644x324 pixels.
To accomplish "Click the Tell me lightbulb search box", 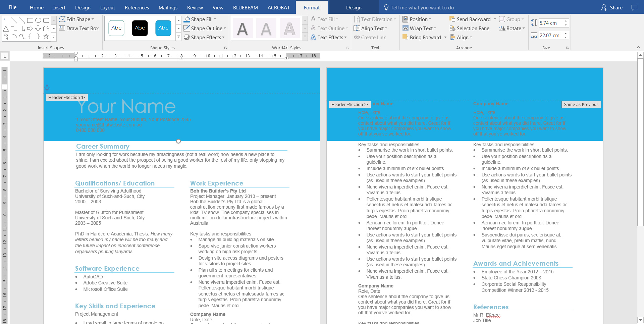I will pos(419,7).
